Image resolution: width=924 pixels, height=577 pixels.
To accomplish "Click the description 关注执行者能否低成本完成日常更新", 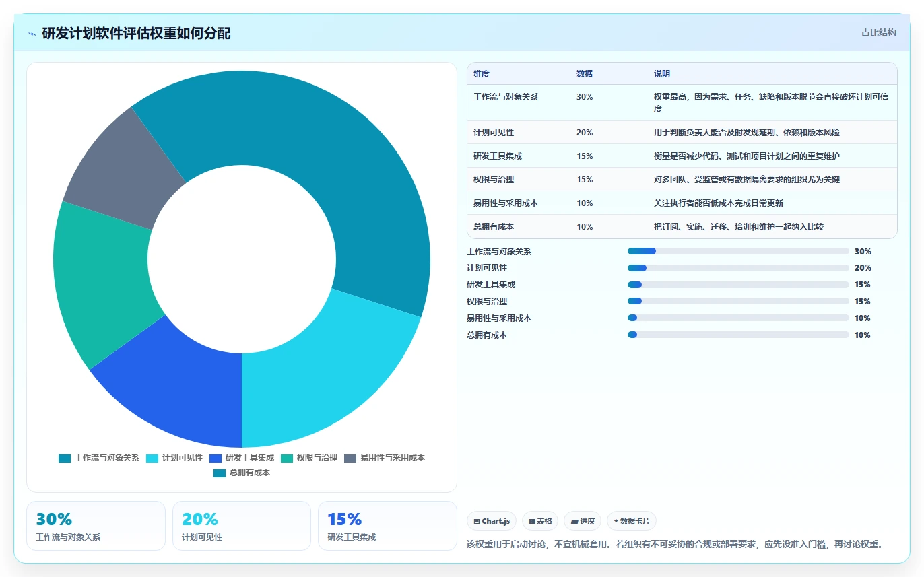I will (x=719, y=203).
